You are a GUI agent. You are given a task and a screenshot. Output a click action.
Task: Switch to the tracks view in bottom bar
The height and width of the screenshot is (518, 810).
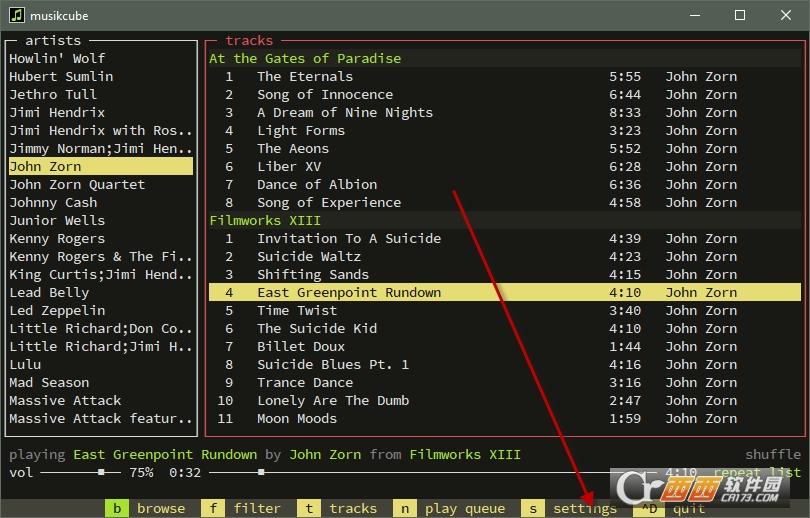click(337, 508)
